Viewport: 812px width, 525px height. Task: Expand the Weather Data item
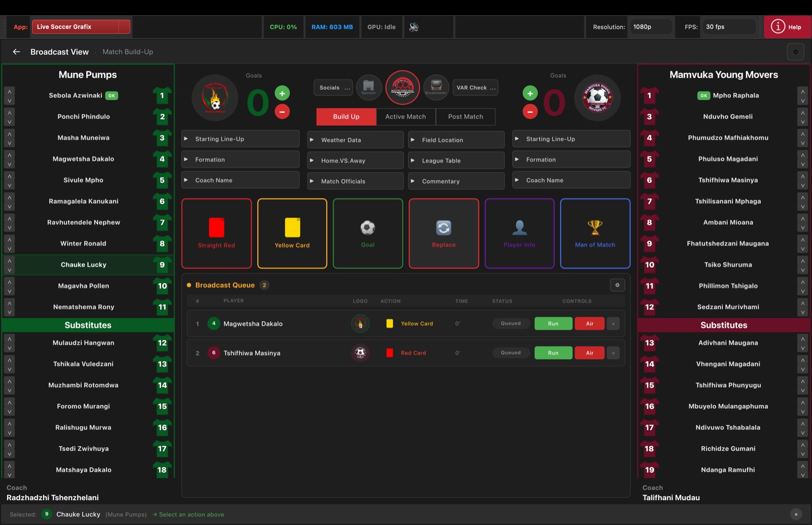355,140
